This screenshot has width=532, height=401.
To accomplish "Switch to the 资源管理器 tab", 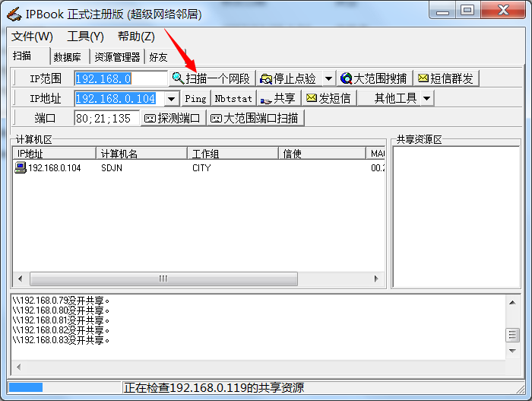I will [x=117, y=57].
